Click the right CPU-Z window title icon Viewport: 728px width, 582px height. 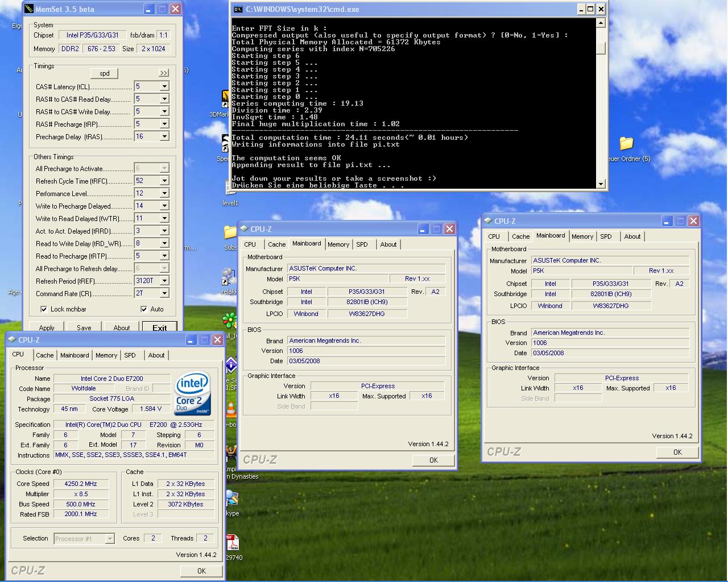coord(488,221)
